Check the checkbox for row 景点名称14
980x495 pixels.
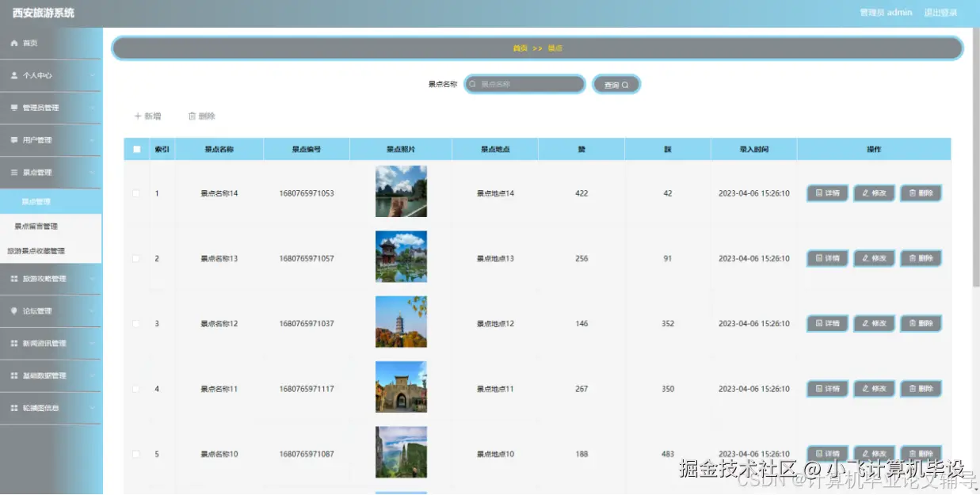click(136, 193)
